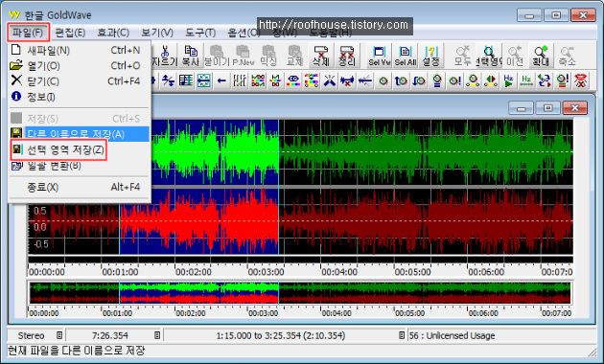Image resolution: width=604 pixels, height=364 pixels.
Task: Click the 정리 (trim) toolbar icon
Action: coord(346,56)
